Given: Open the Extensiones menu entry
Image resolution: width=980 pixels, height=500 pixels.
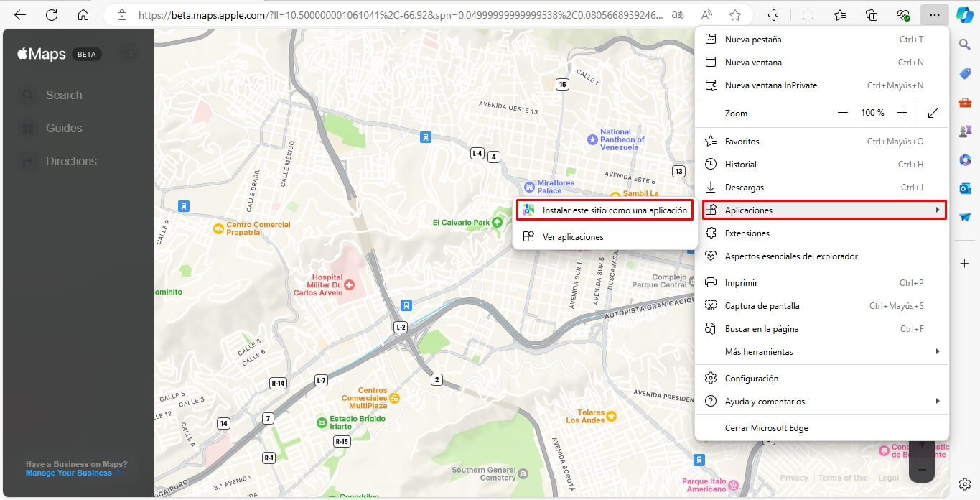Looking at the screenshot, I should [x=822, y=233].
